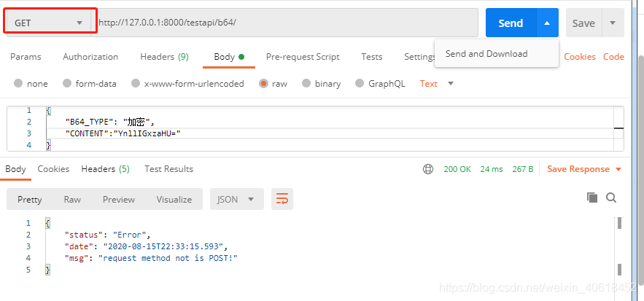Screen dimensions: 644x301
Task: Open the GET method dropdown
Action: point(48,23)
